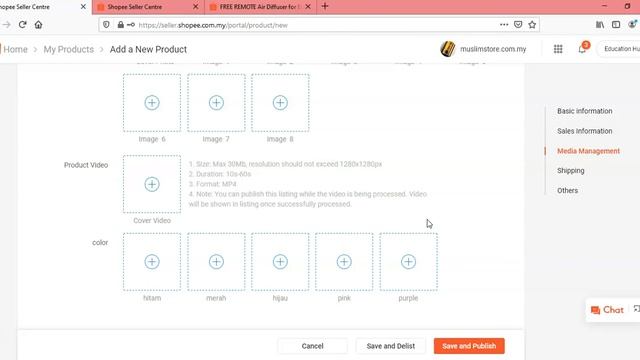Add image for hitam color variation
The image size is (640, 360).
(x=152, y=262)
